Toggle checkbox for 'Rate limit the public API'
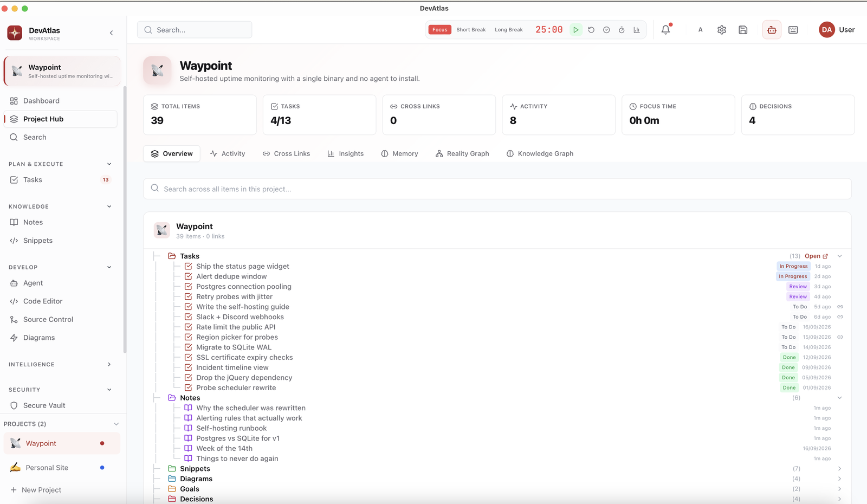Image resolution: width=867 pixels, height=504 pixels. pos(189,327)
